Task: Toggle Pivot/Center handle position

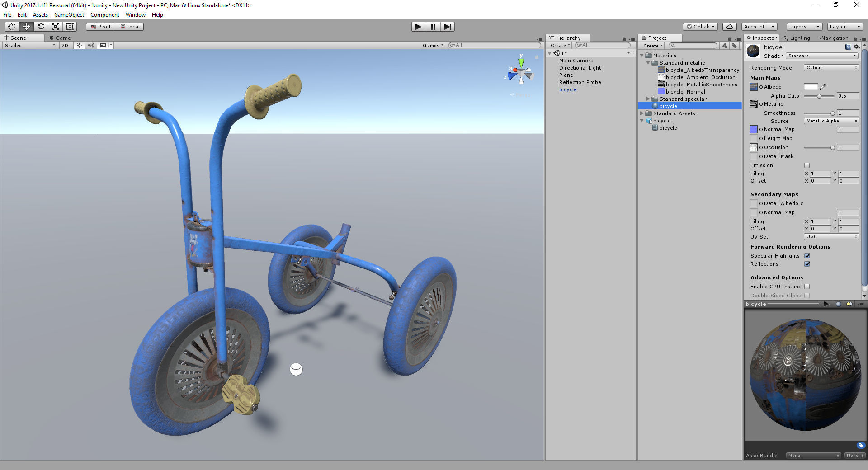Action: (101, 27)
